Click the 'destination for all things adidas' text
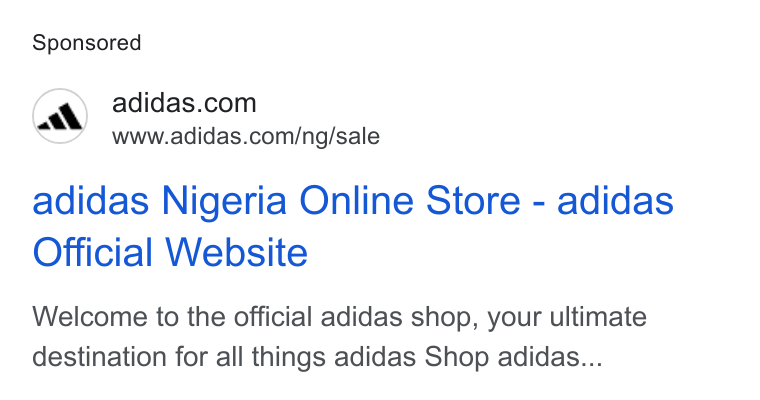This screenshot has width=760, height=400. [224, 357]
